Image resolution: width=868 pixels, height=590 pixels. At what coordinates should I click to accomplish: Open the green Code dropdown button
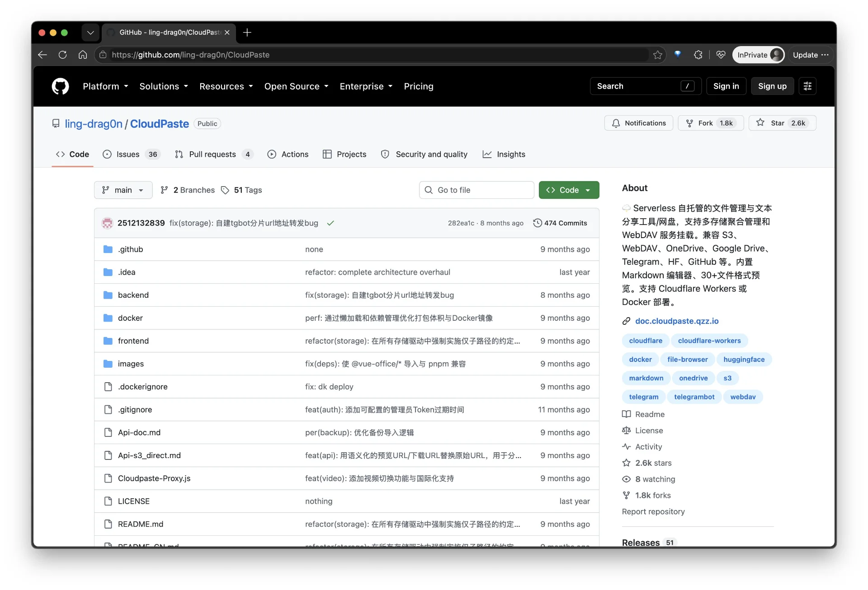coord(569,190)
